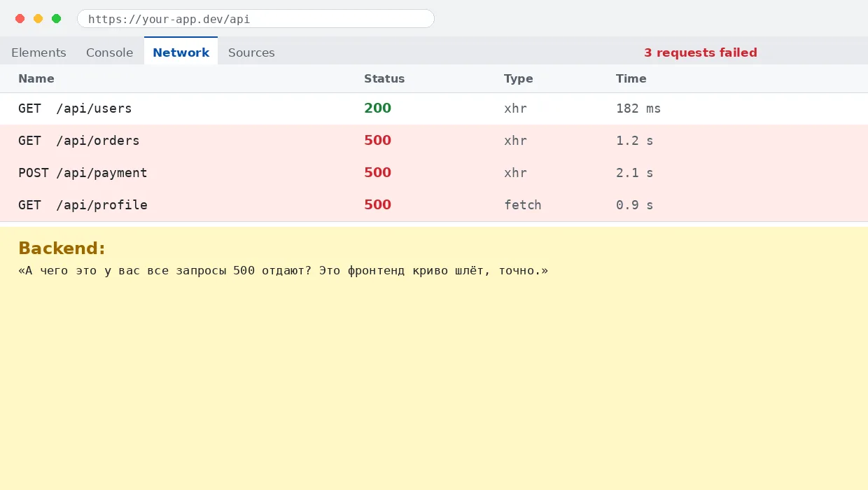Open the Elements tab
868x490 pixels.
point(38,52)
